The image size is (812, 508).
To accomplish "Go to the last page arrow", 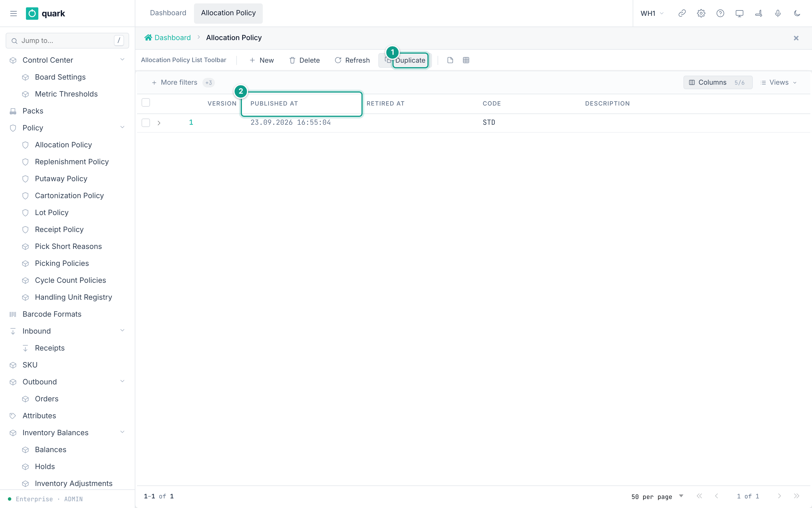I will (x=796, y=496).
